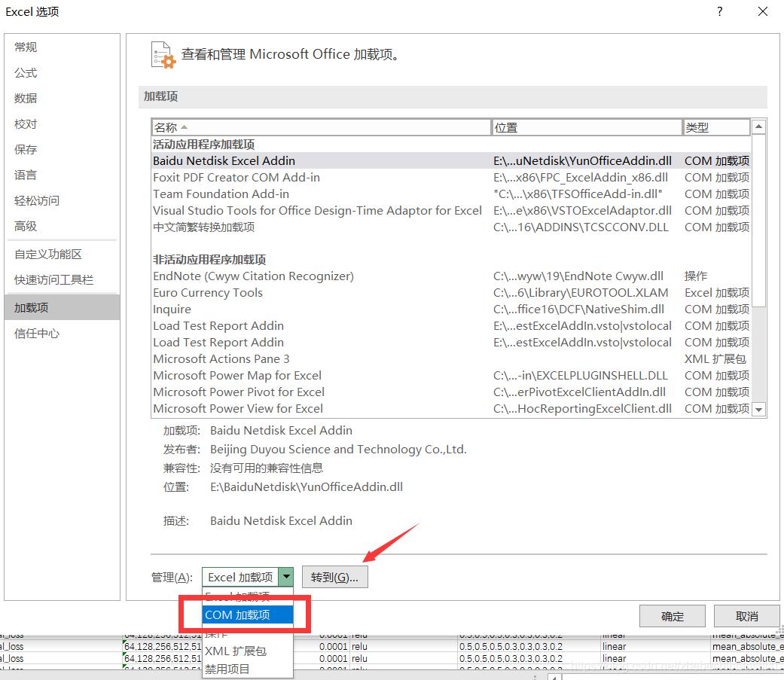Click the 转到(G)... button
This screenshot has height=680, width=784.
click(x=334, y=576)
